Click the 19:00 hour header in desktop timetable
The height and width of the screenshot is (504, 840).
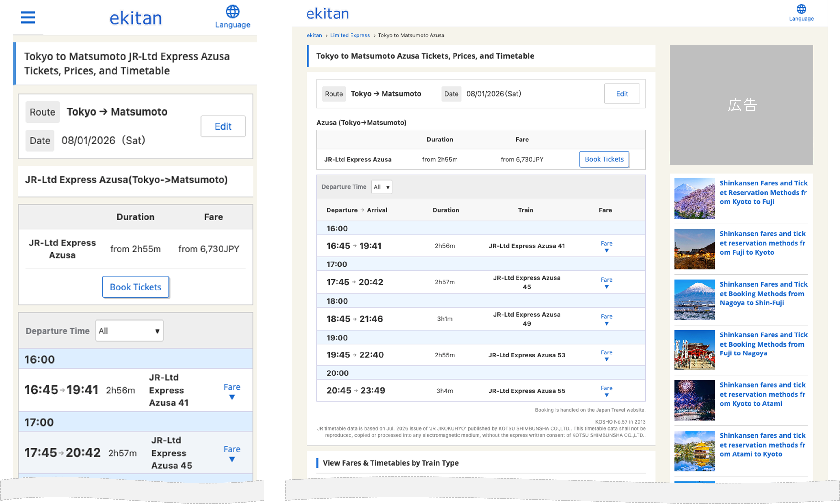[481, 337]
